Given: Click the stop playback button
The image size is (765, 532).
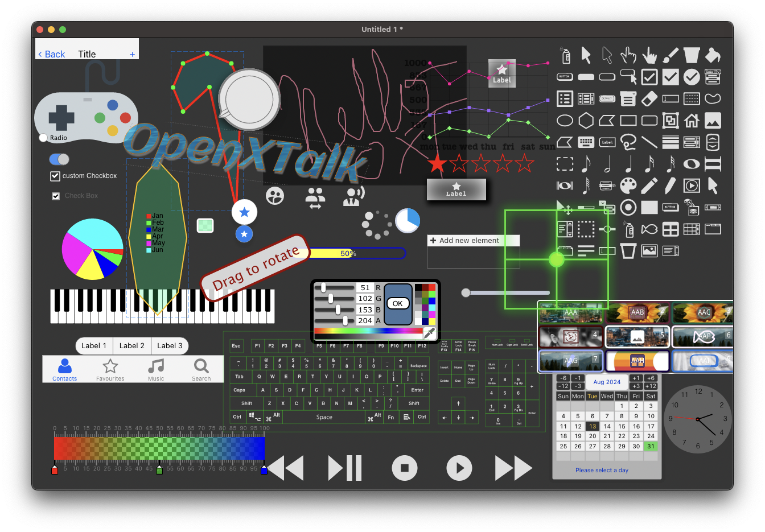Looking at the screenshot, I should coord(405,468).
